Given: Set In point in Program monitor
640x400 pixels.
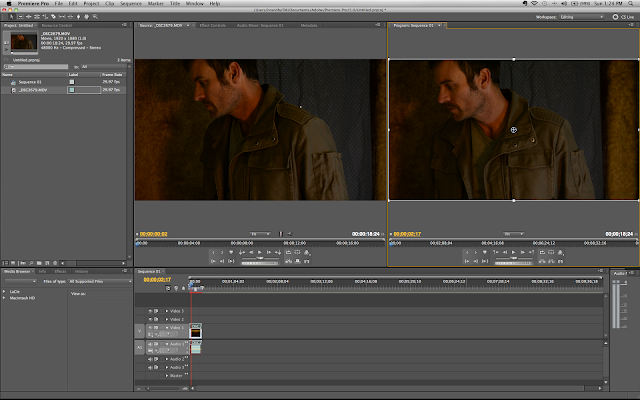Looking at the screenshot, I should 467,252.
